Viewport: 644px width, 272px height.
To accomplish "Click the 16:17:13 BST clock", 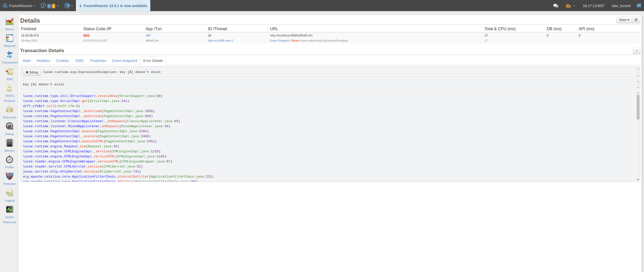I will point(593,6).
